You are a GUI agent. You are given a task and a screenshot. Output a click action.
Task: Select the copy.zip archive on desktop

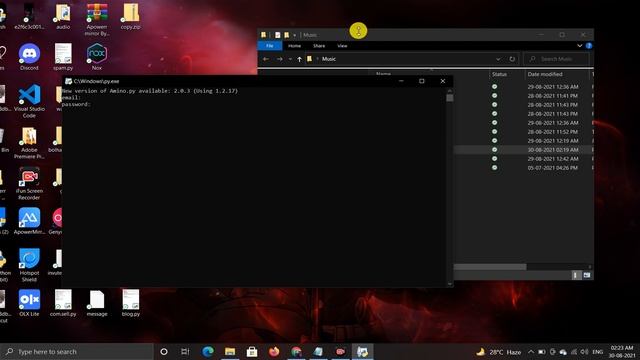(131, 16)
